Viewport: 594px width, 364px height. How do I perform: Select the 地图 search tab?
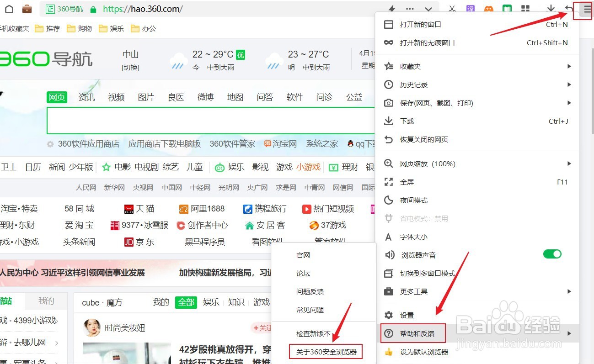click(235, 97)
